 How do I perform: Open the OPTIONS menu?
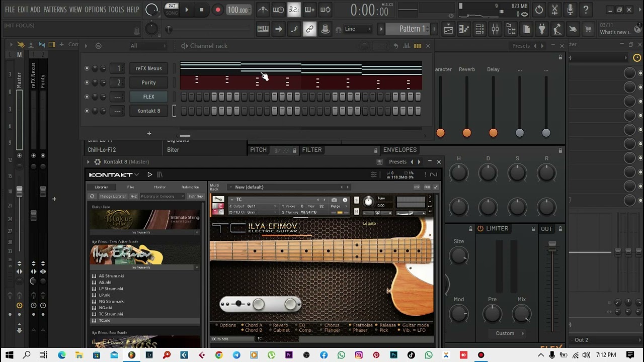pos(95,10)
